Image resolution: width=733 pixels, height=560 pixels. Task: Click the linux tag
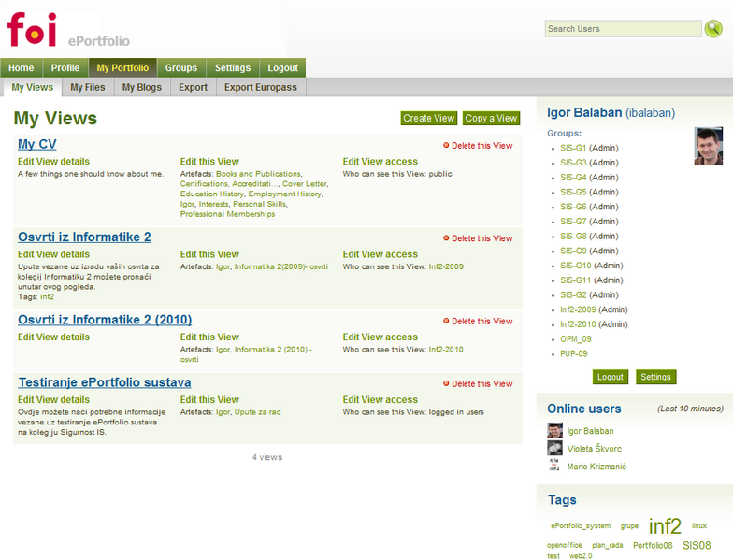tap(699, 525)
